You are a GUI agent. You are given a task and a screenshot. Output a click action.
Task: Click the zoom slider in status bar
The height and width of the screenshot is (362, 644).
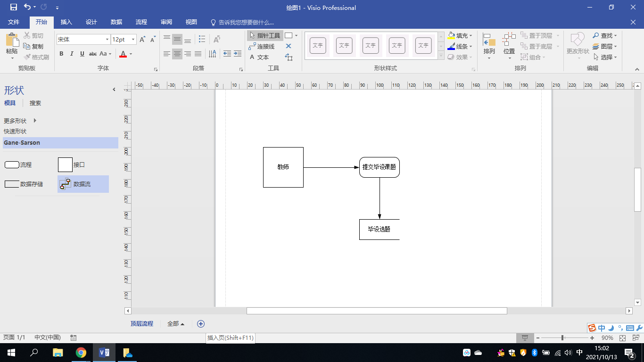tap(563, 338)
